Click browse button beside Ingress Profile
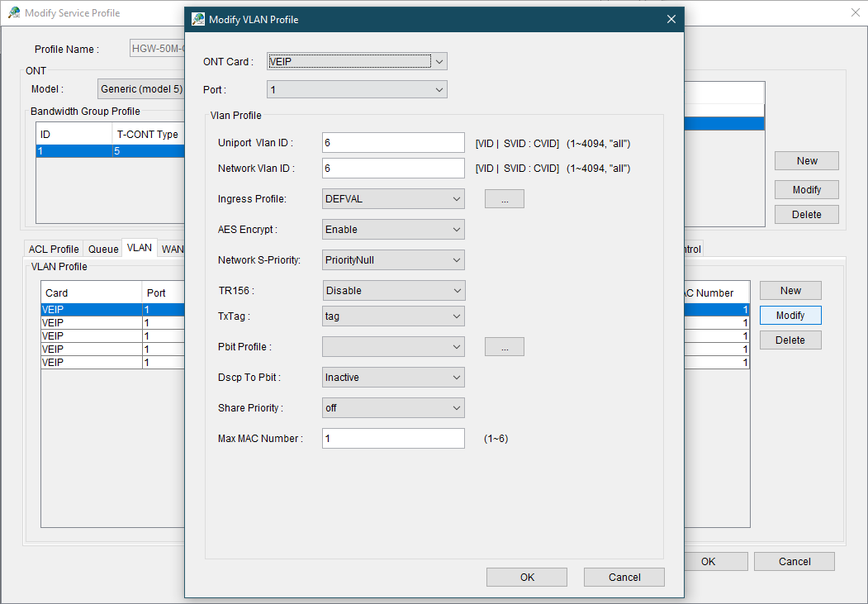 504,198
